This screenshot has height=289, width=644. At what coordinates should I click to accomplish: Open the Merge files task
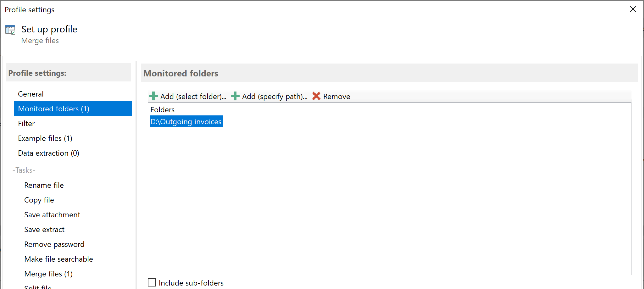[48, 274]
